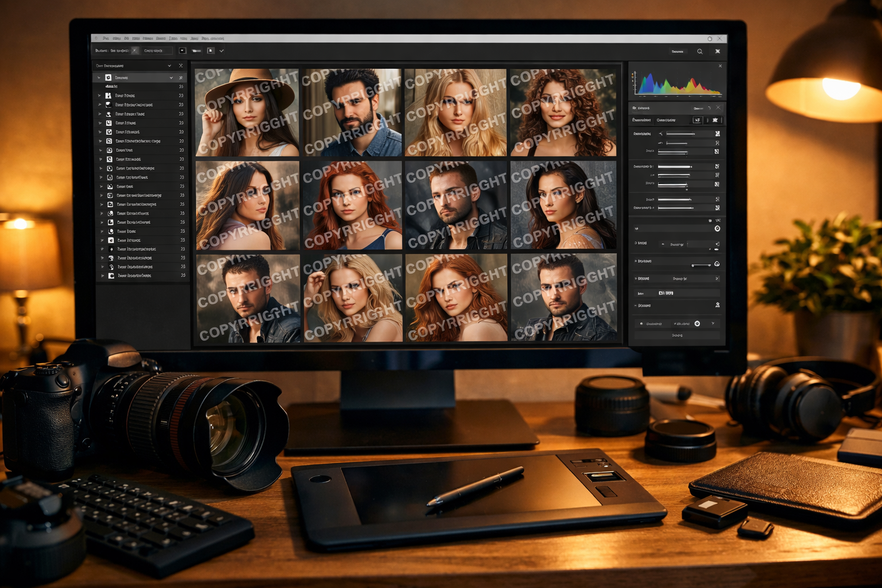Viewport: 882px width, 588px height.
Task: Open the first menu in the menu bar
Action: [106, 38]
